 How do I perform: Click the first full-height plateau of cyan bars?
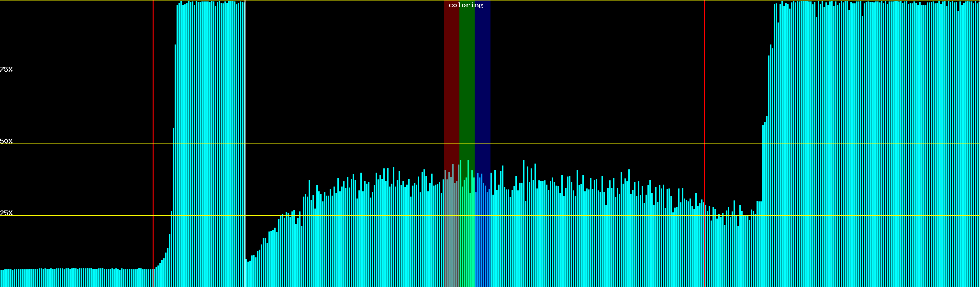(211, 143)
